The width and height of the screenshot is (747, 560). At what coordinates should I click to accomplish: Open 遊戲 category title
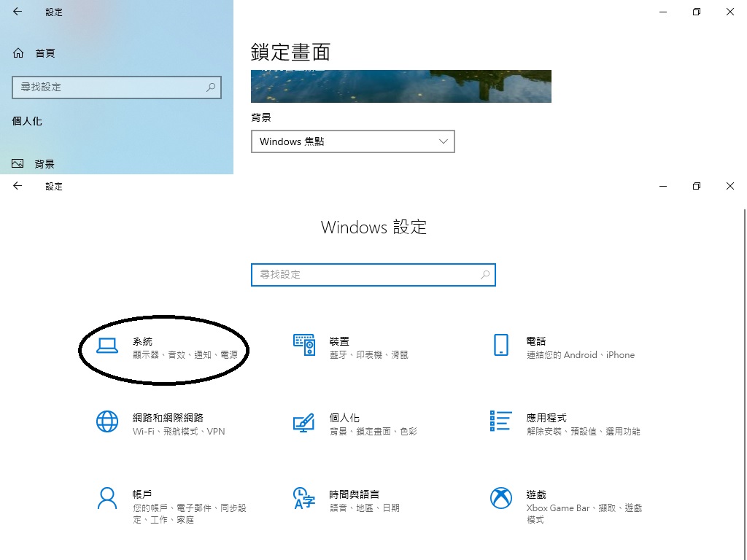point(536,494)
